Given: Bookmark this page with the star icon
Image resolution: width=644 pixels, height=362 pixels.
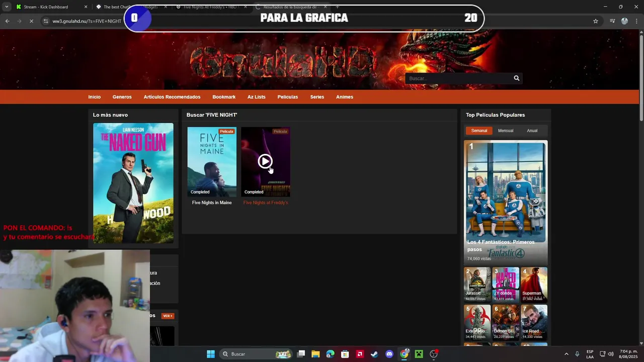Looking at the screenshot, I should (596, 21).
